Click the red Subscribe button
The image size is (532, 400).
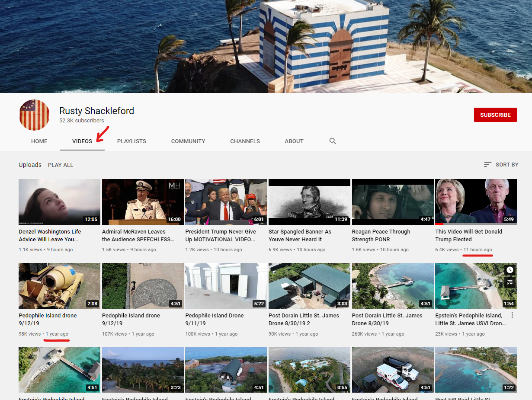495,115
